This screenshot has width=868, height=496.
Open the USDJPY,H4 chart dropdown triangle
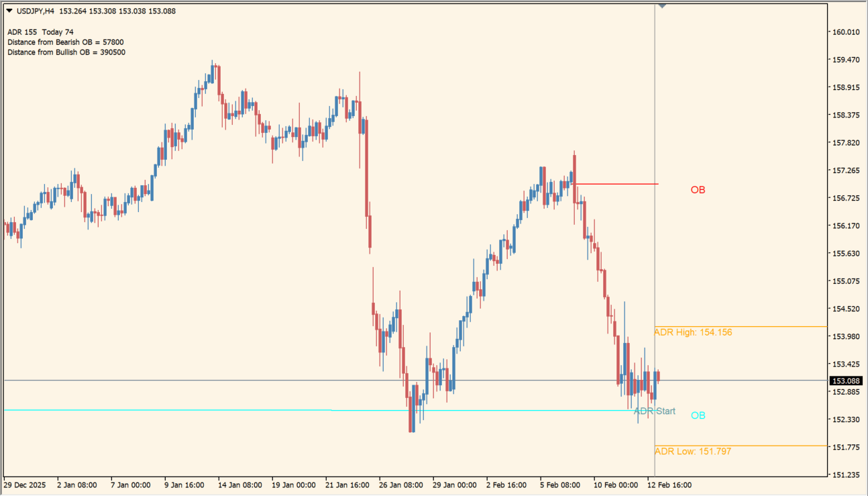point(8,10)
